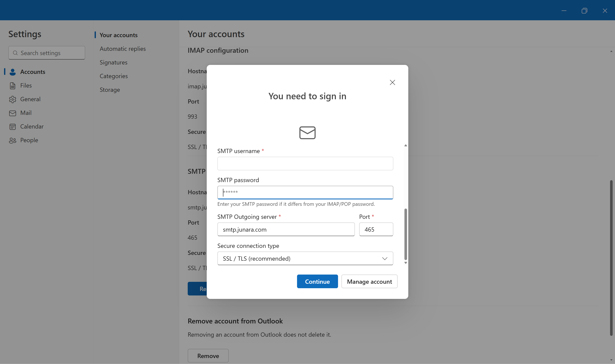
Task: Close the Outlook window
Action: click(605, 10)
